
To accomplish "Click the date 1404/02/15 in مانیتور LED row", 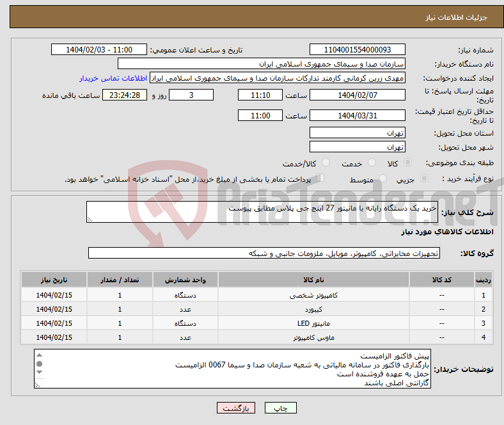I will [x=54, y=323].
